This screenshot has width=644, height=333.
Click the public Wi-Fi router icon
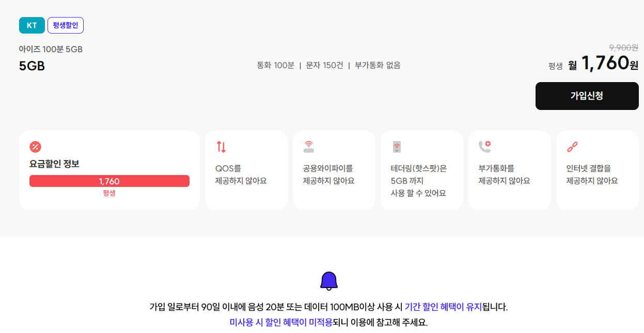[x=309, y=147]
